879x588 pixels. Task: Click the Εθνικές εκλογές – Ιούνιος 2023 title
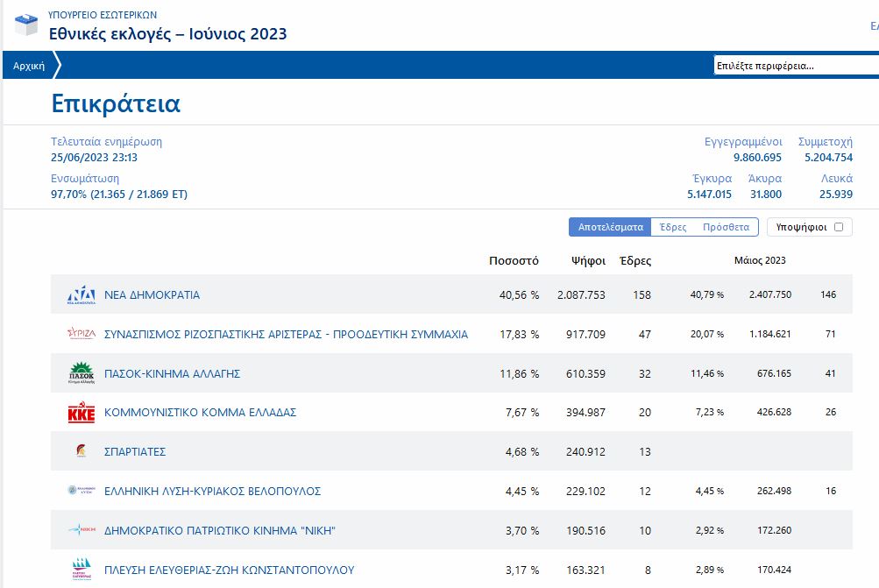pyautogui.click(x=167, y=34)
